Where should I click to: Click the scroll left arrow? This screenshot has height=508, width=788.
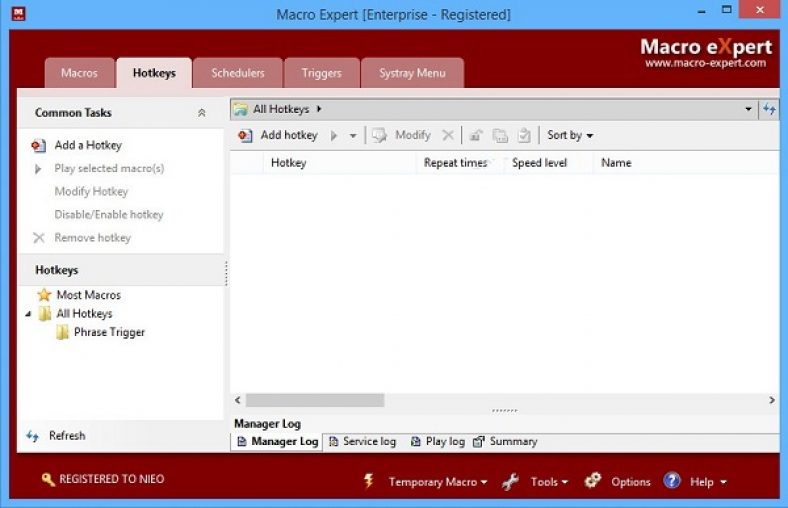pyautogui.click(x=238, y=400)
